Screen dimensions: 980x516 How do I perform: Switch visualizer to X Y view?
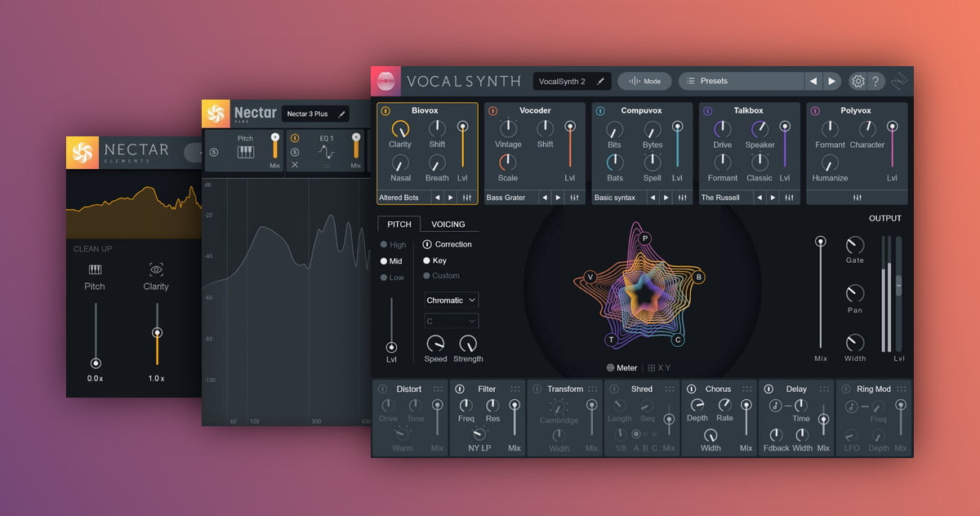click(658, 368)
